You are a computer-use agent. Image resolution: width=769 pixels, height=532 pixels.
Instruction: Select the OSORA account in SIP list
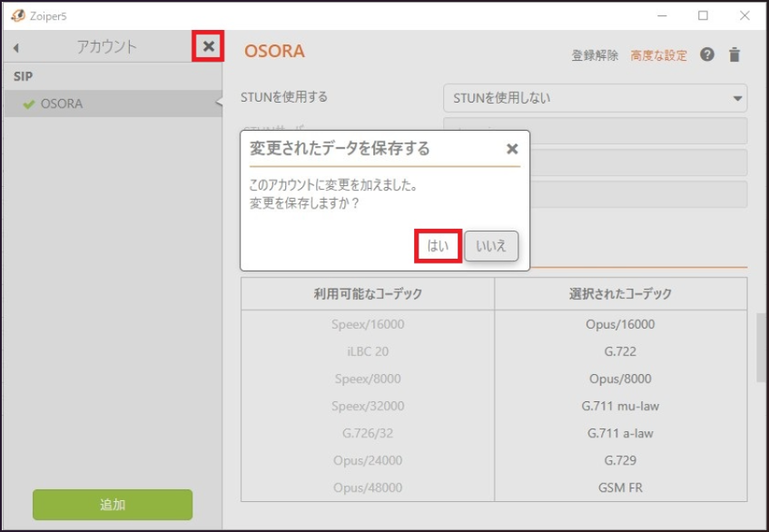[x=113, y=103]
